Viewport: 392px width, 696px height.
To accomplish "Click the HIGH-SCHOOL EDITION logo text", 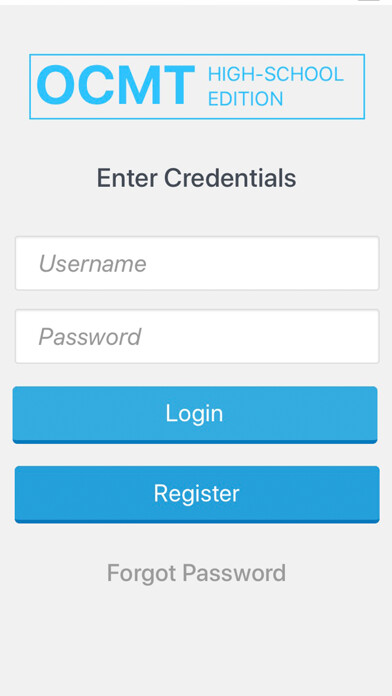I will tap(276, 87).
